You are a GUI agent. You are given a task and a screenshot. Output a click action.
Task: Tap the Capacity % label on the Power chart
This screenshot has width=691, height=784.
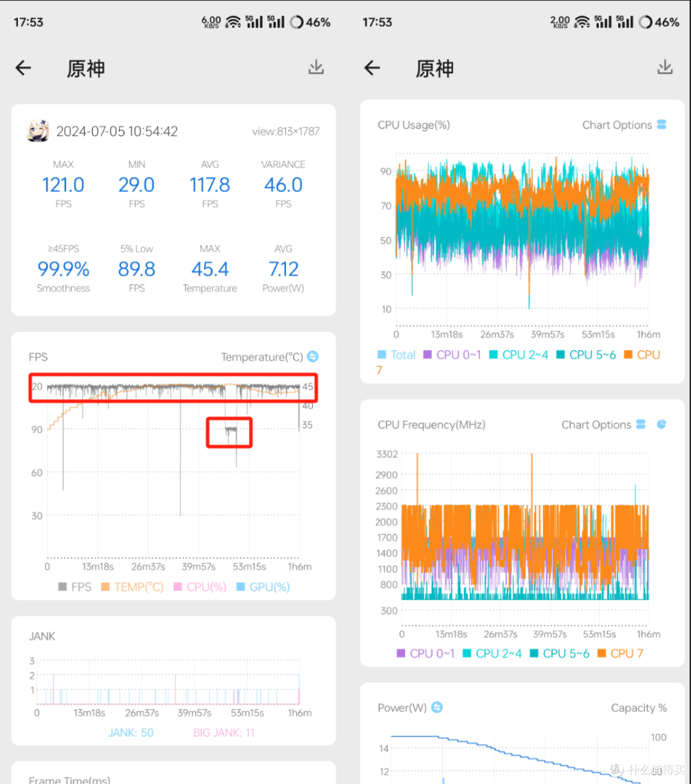tap(639, 708)
